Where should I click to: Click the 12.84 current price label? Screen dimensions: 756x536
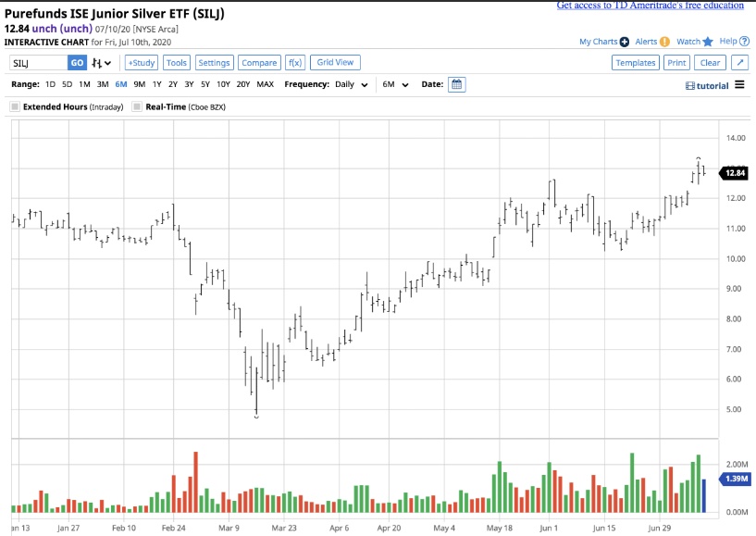(x=734, y=173)
